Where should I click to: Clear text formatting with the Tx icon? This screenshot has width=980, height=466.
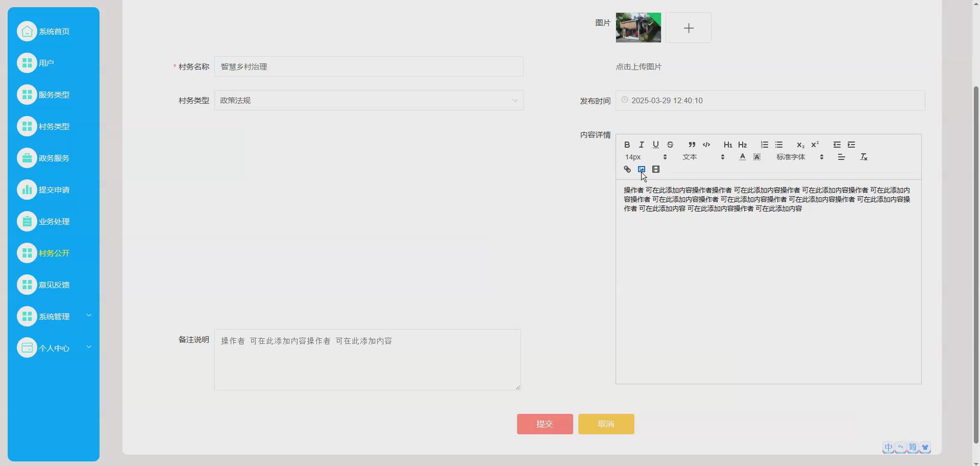pyautogui.click(x=864, y=157)
